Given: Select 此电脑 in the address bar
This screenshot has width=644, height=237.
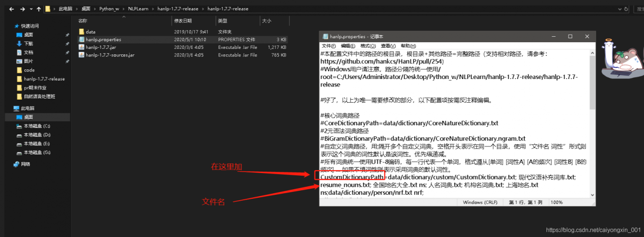Looking at the screenshot, I should click(x=65, y=9).
